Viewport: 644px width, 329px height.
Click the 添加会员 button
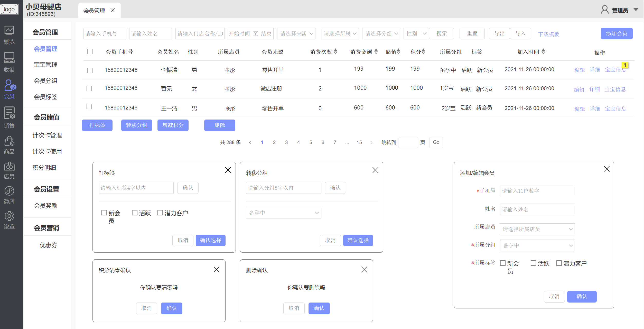[x=617, y=34]
